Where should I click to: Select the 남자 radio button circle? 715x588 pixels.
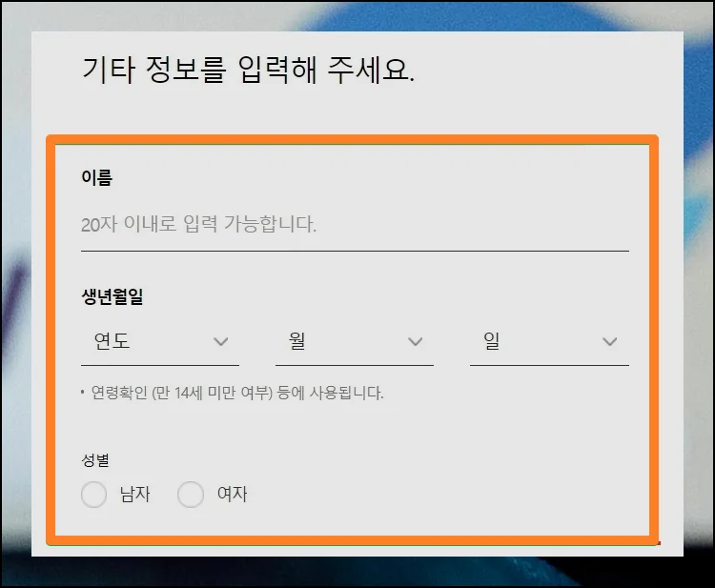pyautogui.click(x=93, y=495)
